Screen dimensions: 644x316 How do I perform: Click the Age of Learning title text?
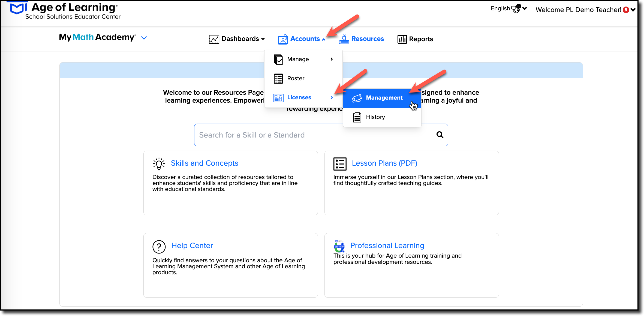pyautogui.click(x=74, y=8)
